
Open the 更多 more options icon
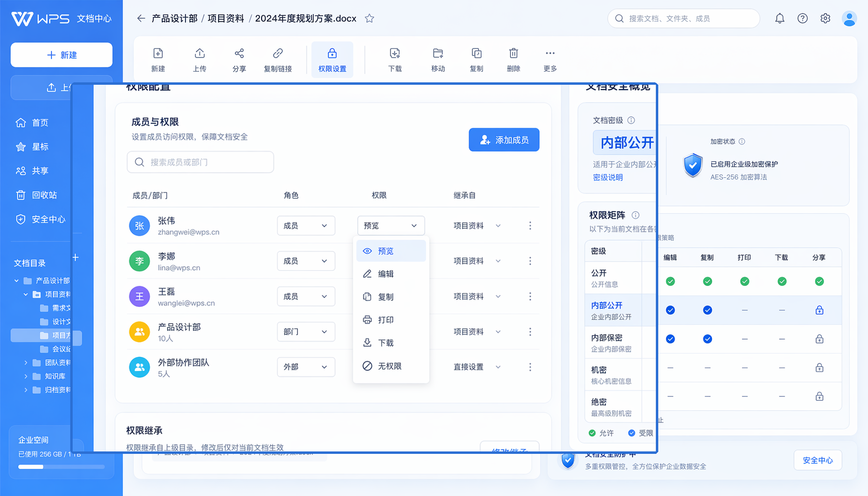pos(550,53)
